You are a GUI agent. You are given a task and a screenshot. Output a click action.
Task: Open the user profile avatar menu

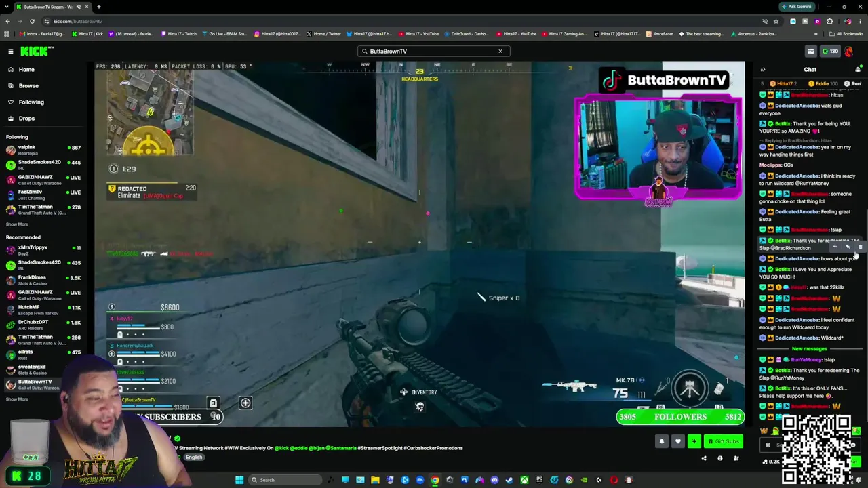(849, 51)
